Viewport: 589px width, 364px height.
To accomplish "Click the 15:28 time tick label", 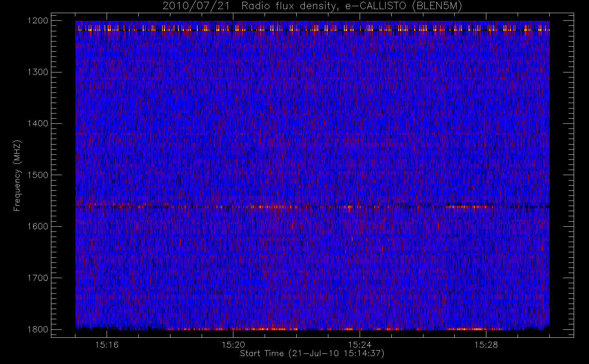I will click(486, 345).
